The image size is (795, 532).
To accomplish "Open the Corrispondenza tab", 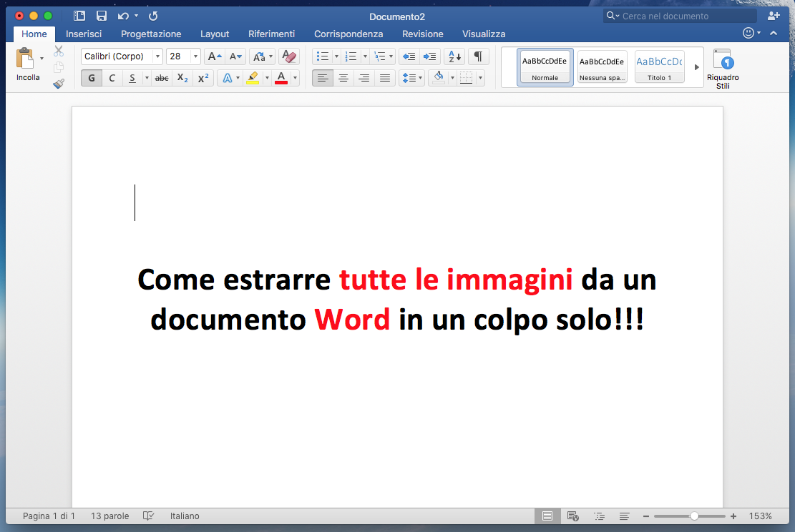I will [x=348, y=34].
